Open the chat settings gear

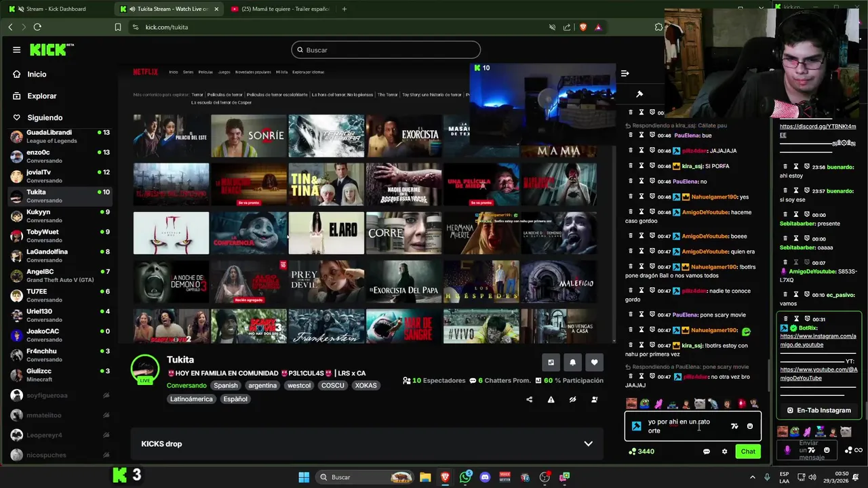pos(724,451)
